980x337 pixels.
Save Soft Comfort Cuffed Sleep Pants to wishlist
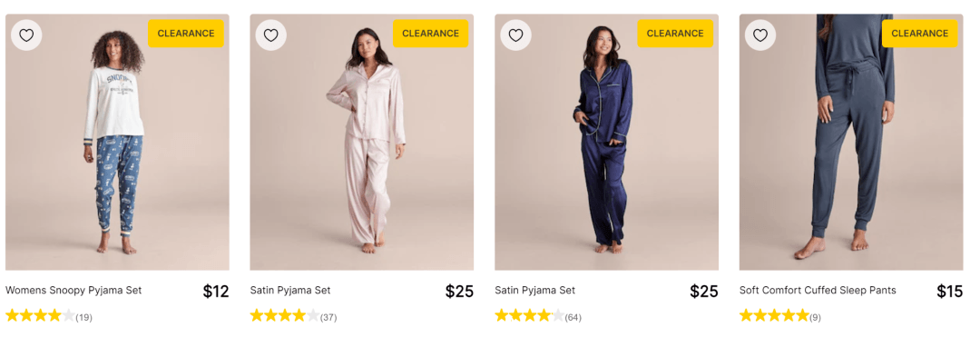point(760,35)
